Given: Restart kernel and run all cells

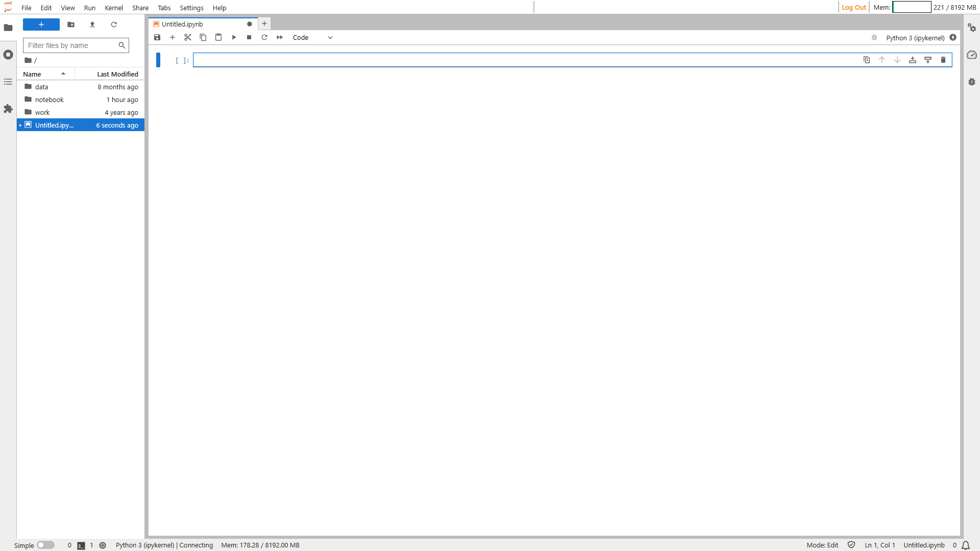Looking at the screenshot, I should (280, 37).
